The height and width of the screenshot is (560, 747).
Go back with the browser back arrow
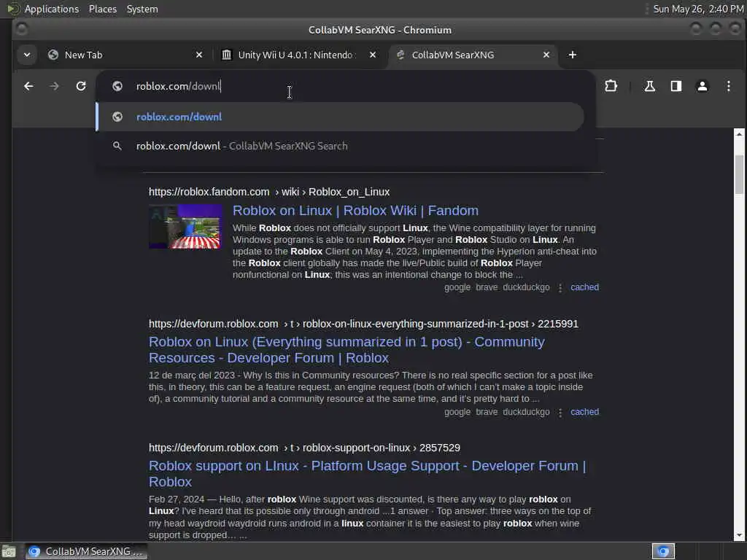click(x=28, y=86)
